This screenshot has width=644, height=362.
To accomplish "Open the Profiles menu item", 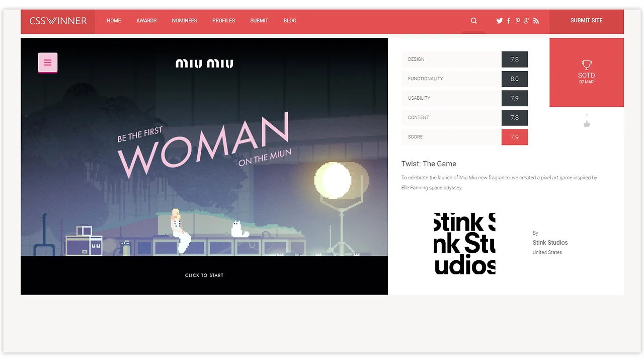I will pyautogui.click(x=223, y=21).
